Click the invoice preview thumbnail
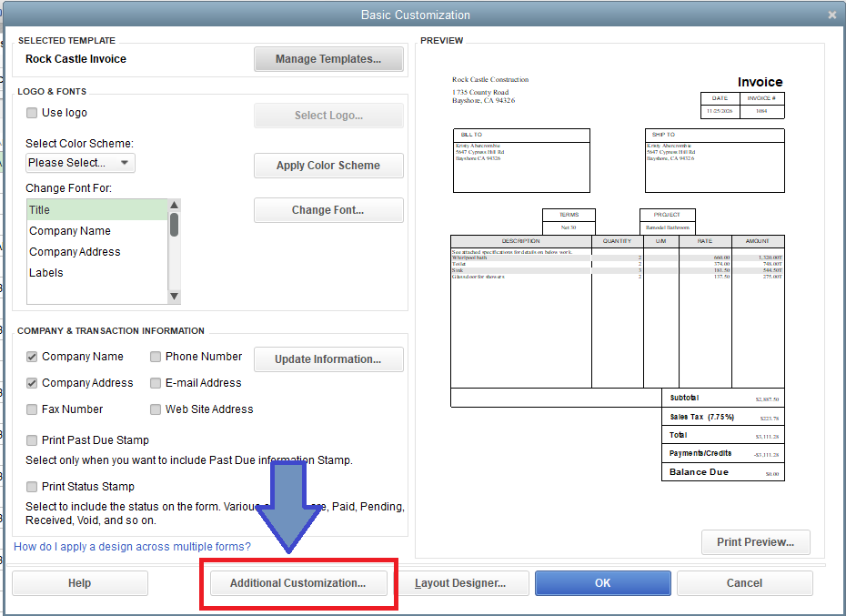This screenshot has height=616, width=846. coord(619,278)
